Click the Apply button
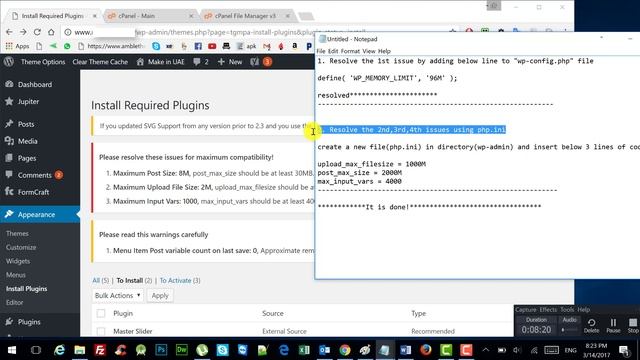This screenshot has width=640, height=360. click(160, 295)
